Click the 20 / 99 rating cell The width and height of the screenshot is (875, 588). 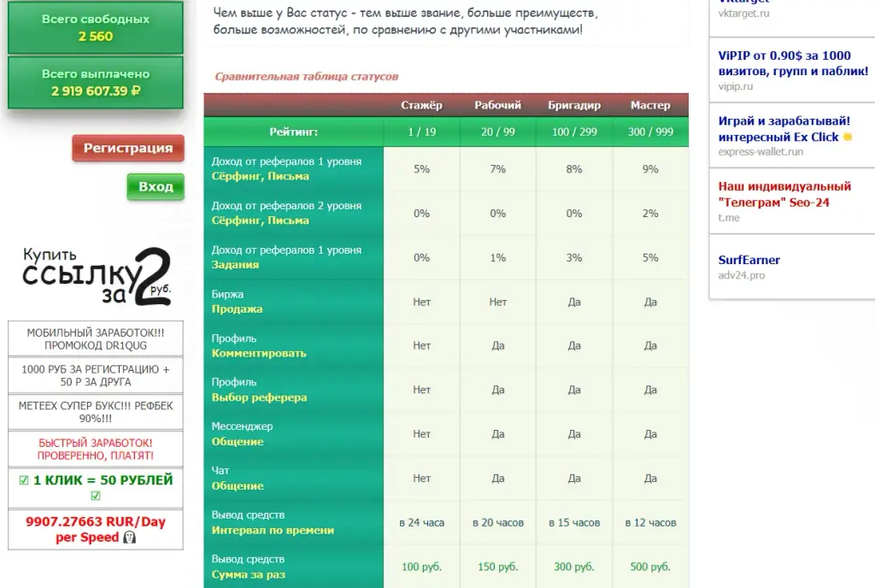pos(498,132)
